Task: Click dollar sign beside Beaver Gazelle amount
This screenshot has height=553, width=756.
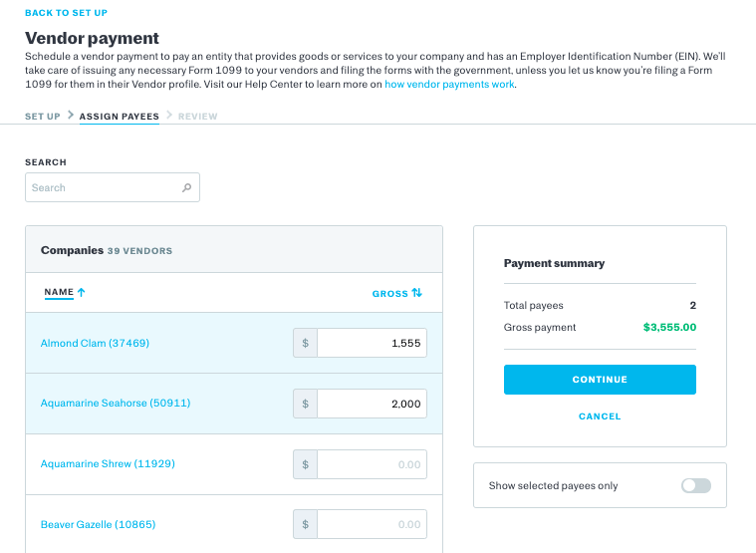Action: 305,524
